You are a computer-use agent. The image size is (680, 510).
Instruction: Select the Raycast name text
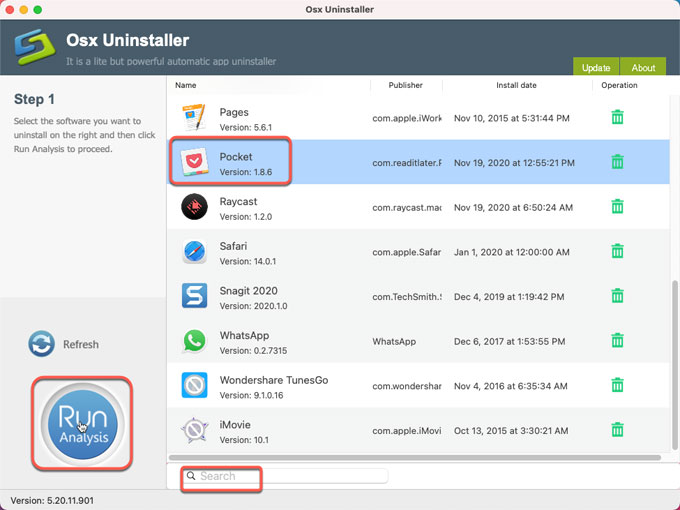(238, 202)
